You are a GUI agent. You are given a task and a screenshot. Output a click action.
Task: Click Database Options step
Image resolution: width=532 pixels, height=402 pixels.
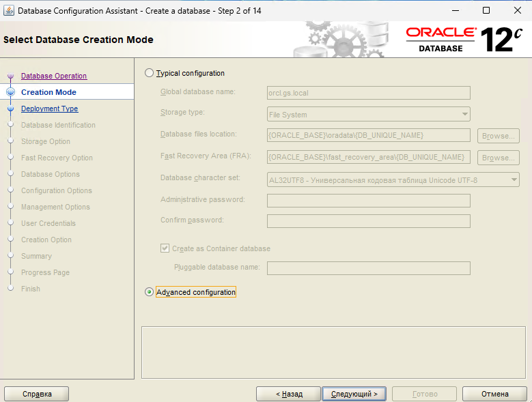51,174
